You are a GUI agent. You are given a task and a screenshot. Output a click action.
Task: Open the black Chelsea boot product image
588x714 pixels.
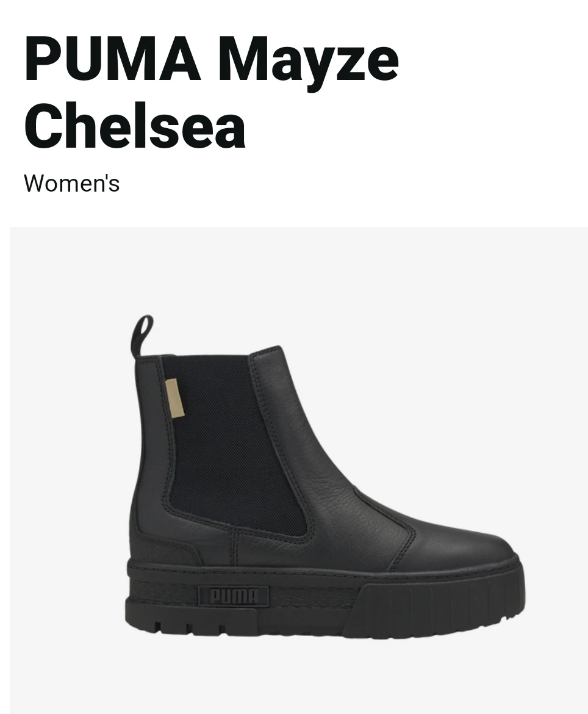325,476
